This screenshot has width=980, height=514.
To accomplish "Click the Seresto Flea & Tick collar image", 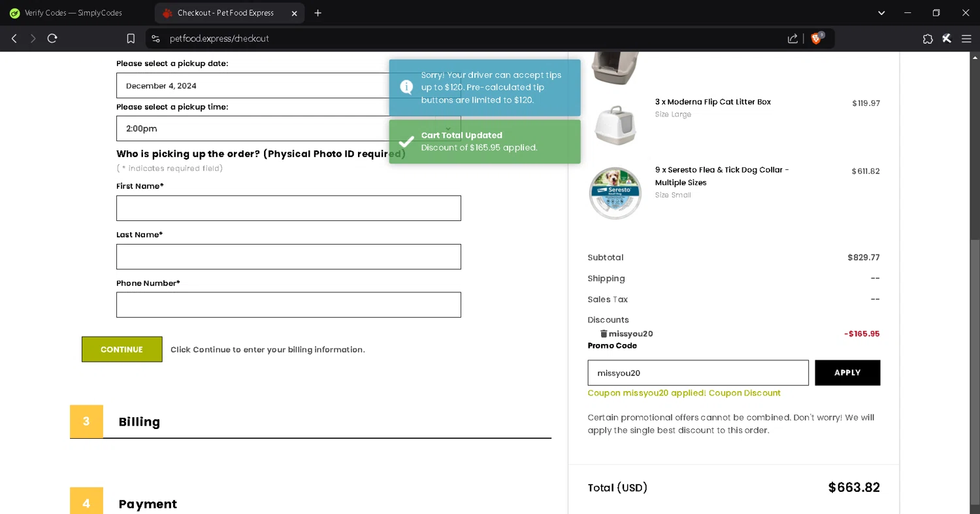I will coord(615,193).
